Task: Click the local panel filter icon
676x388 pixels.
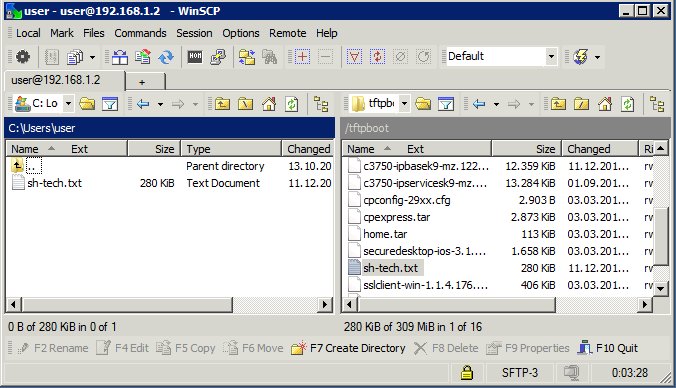Action: 110,103
